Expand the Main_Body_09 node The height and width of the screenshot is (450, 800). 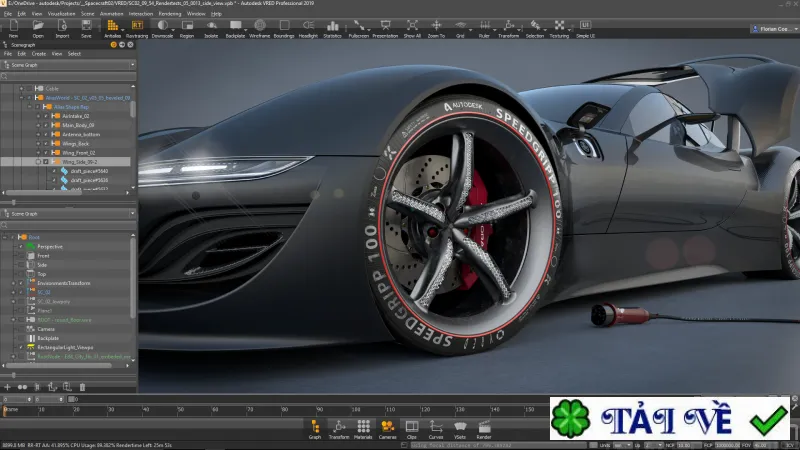(x=38, y=125)
